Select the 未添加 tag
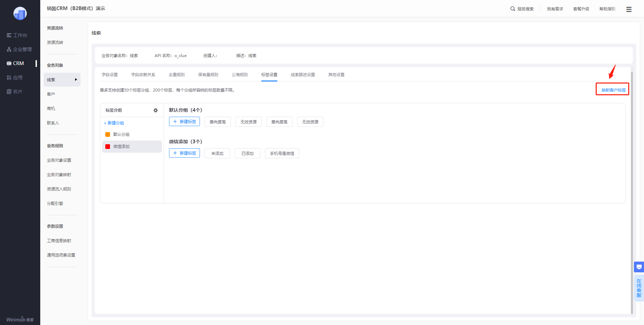The height and width of the screenshot is (325, 644). [x=217, y=153]
